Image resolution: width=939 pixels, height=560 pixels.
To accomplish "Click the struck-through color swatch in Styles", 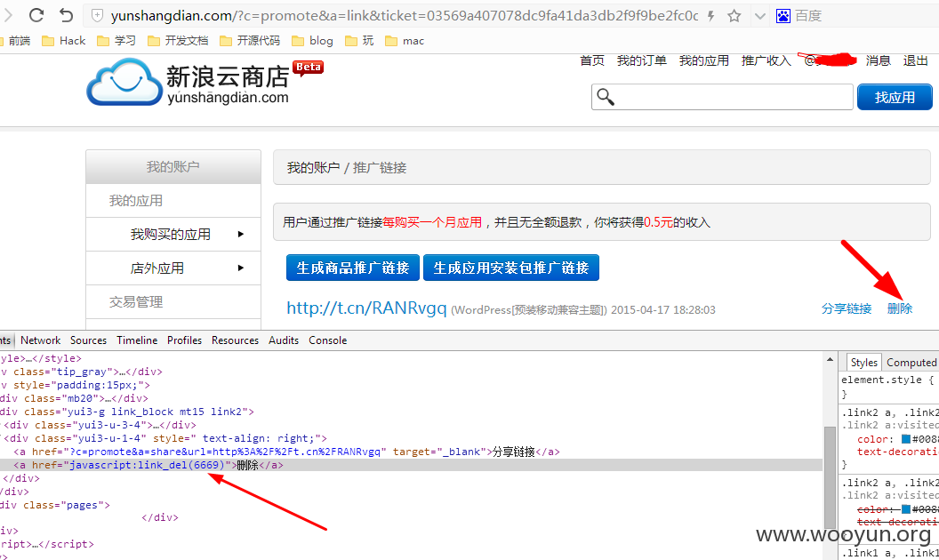I will [905, 509].
